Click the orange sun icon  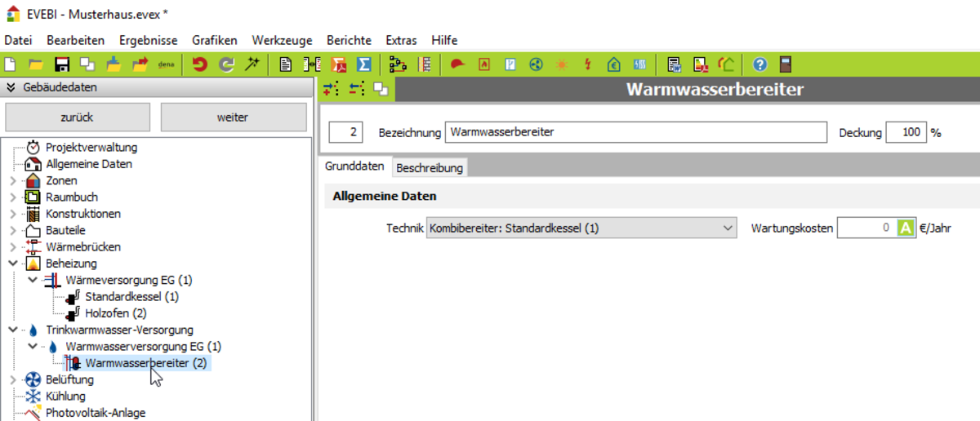562,64
